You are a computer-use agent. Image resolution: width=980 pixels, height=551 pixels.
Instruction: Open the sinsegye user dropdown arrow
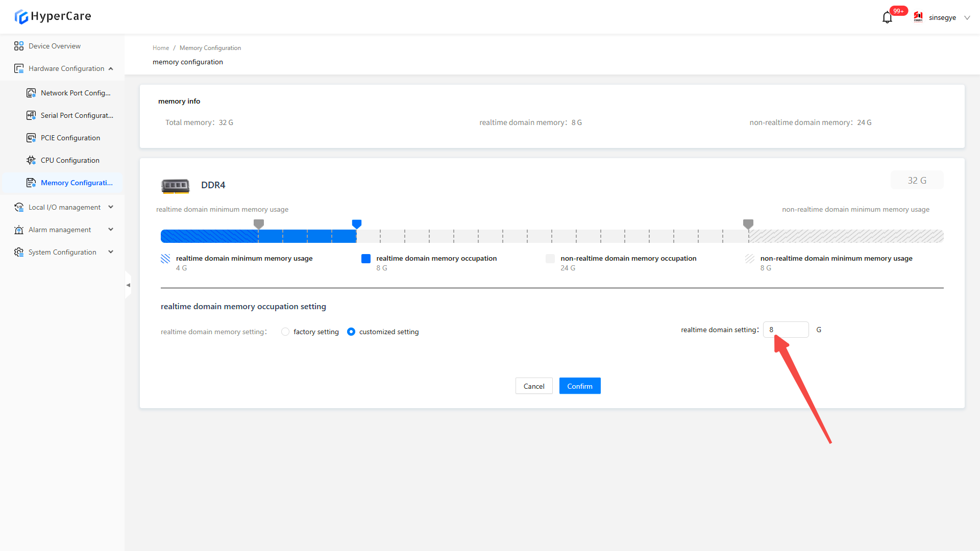pyautogui.click(x=967, y=17)
